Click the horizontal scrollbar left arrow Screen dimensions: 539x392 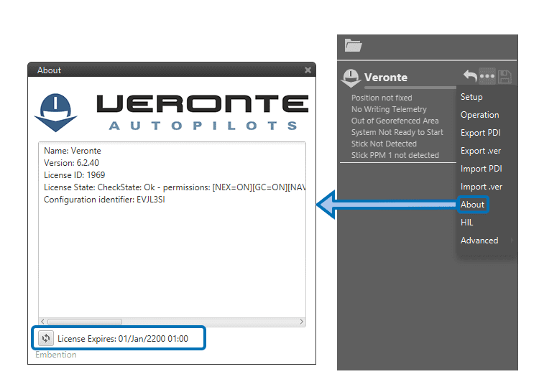coord(42,322)
